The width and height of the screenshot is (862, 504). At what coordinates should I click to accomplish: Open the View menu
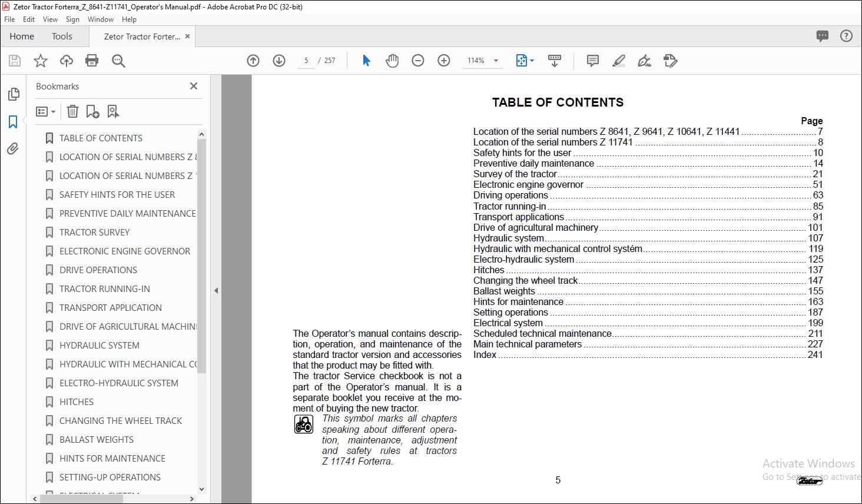tap(50, 19)
